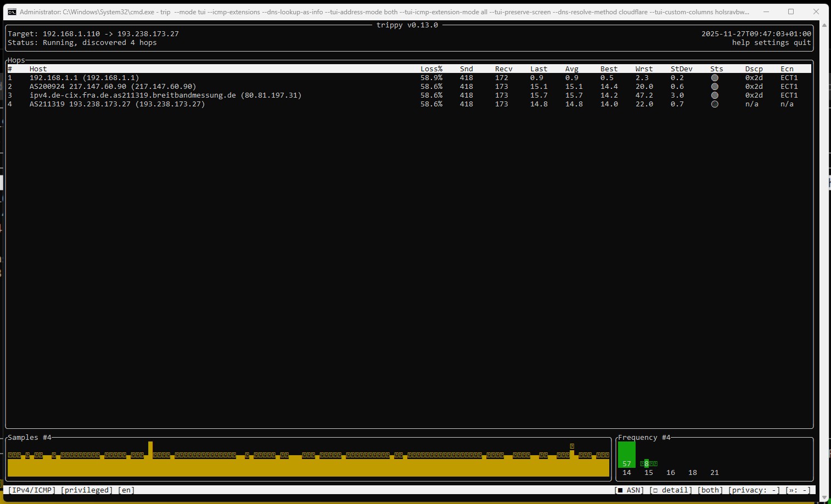The image size is (831, 504).
Task: Click the 'StDev' column header
Action: tap(682, 69)
